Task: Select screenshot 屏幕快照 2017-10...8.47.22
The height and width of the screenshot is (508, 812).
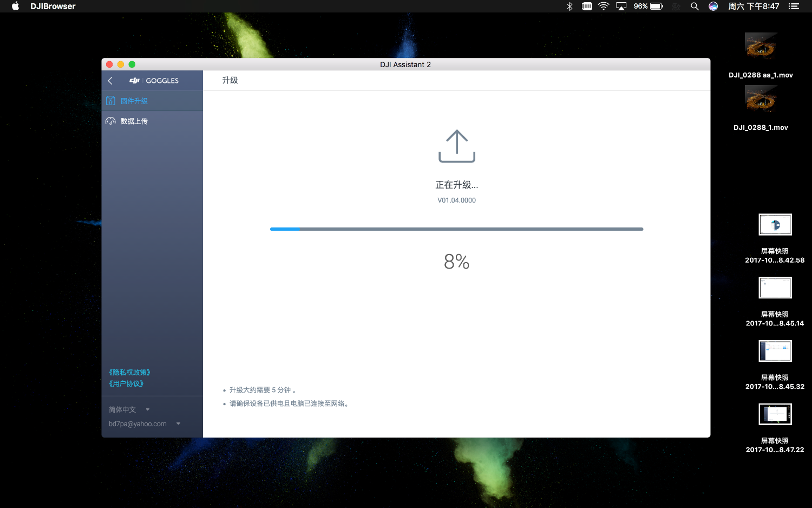Action: pos(775,428)
